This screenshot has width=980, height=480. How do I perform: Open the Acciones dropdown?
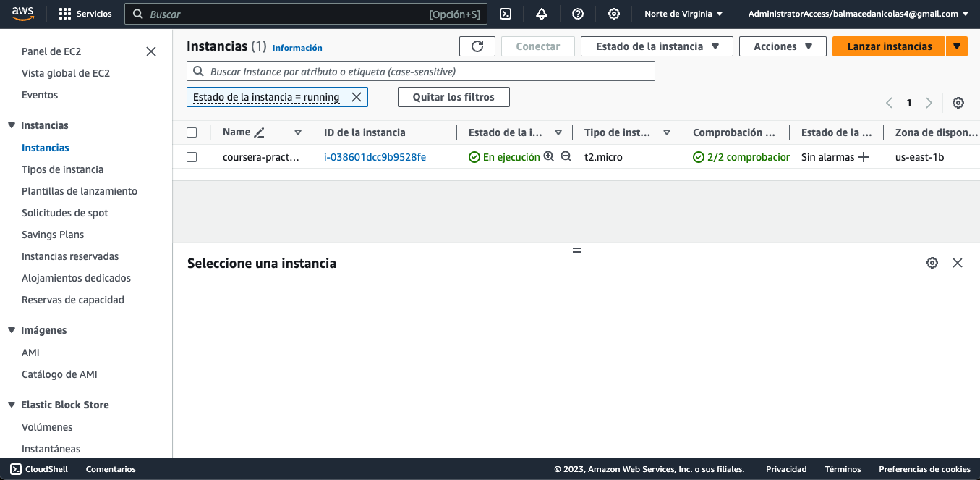tap(783, 46)
